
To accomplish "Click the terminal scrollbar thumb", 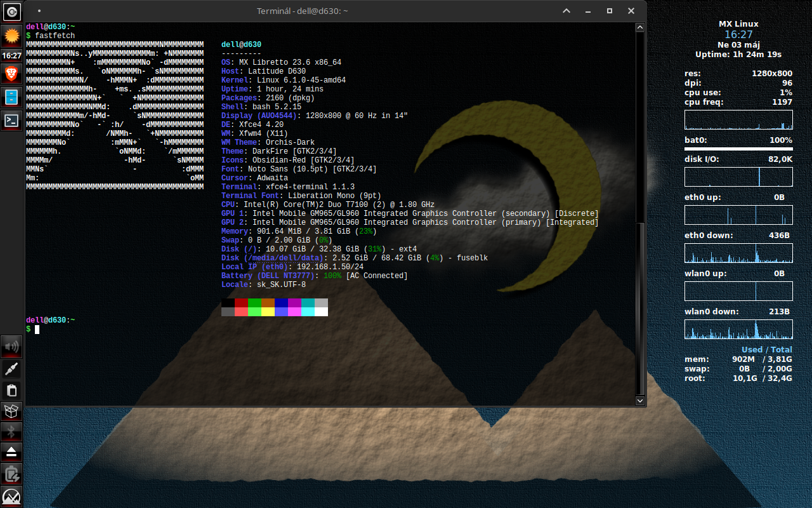I will 640,309.
